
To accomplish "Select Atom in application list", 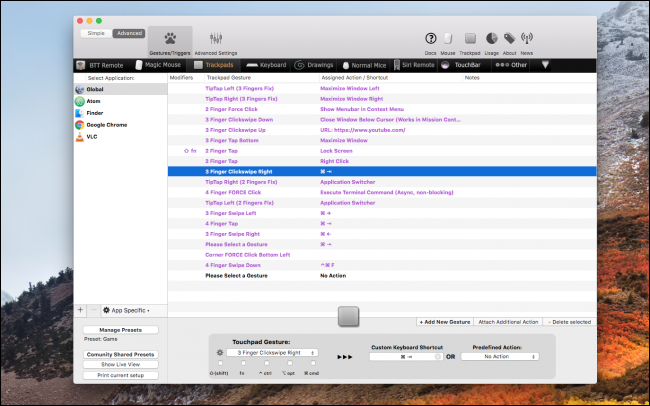I will pos(121,101).
